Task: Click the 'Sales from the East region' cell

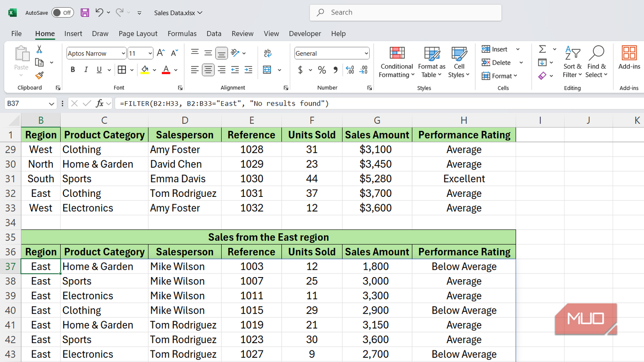Action: (x=268, y=237)
